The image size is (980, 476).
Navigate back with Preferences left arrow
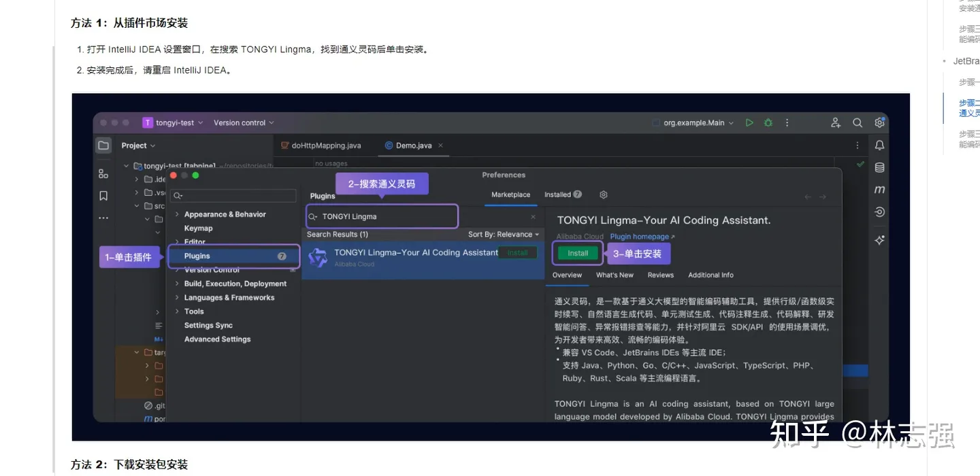click(808, 197)
